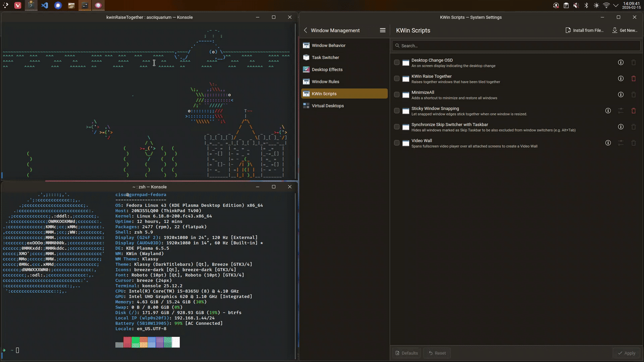Image resolution: width=644 pixels, height=362 pixels.
Task: Open Bluetooth tray icon
Action: coord(586,6)
